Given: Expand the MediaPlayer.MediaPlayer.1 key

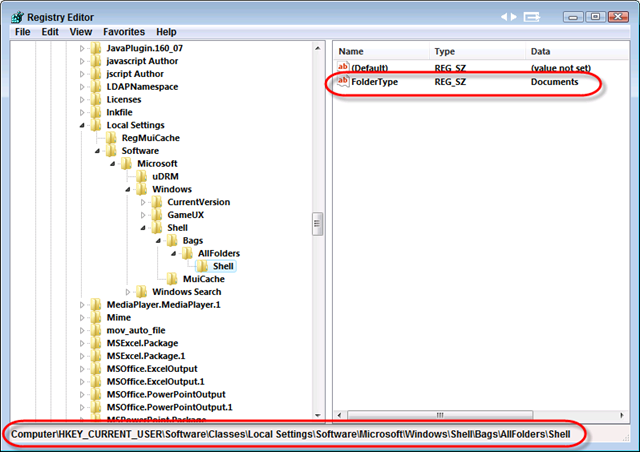Looking at the screenshot, I should [82, 305].
